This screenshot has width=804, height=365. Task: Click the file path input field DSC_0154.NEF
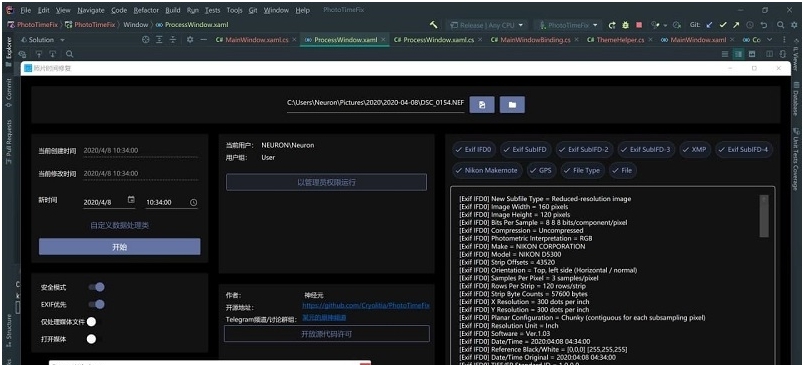tap(375, 103)
